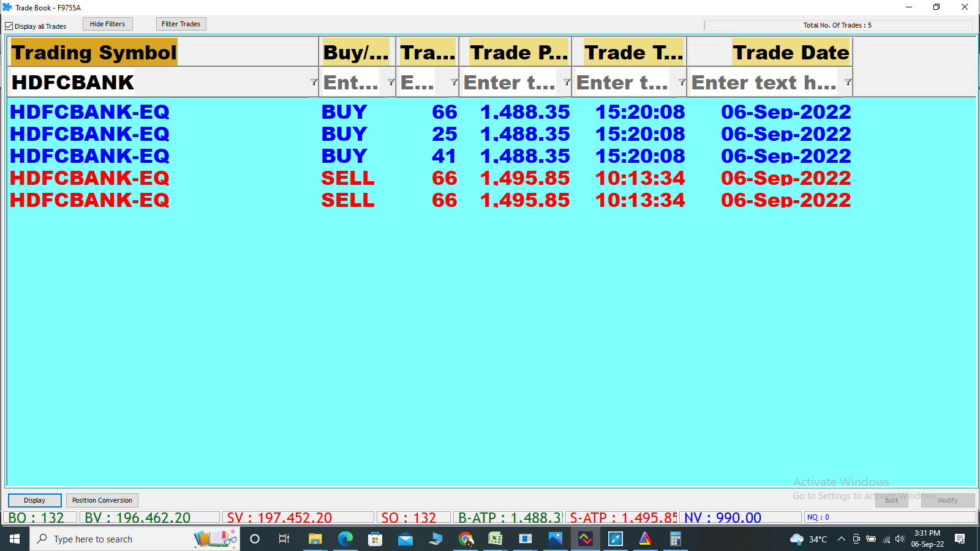This screenshot has height=551, width=980.
Task: Click price 1,495.85 in the last SELL row
Action: [x=525, y=200]
